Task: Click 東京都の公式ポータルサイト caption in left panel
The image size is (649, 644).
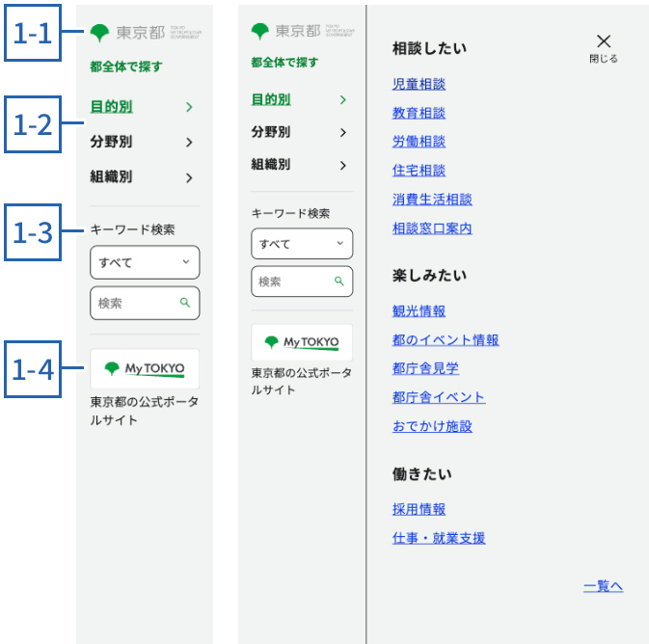Action: point(145,411)
